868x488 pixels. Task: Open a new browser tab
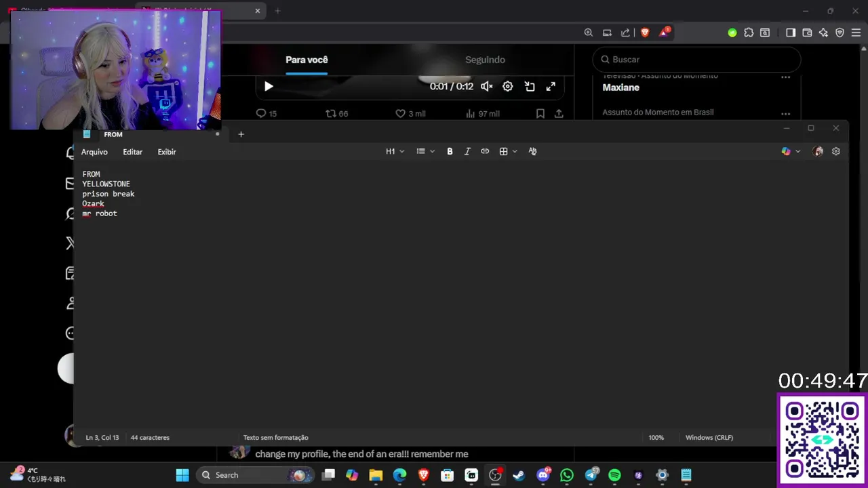coord(277,11)
